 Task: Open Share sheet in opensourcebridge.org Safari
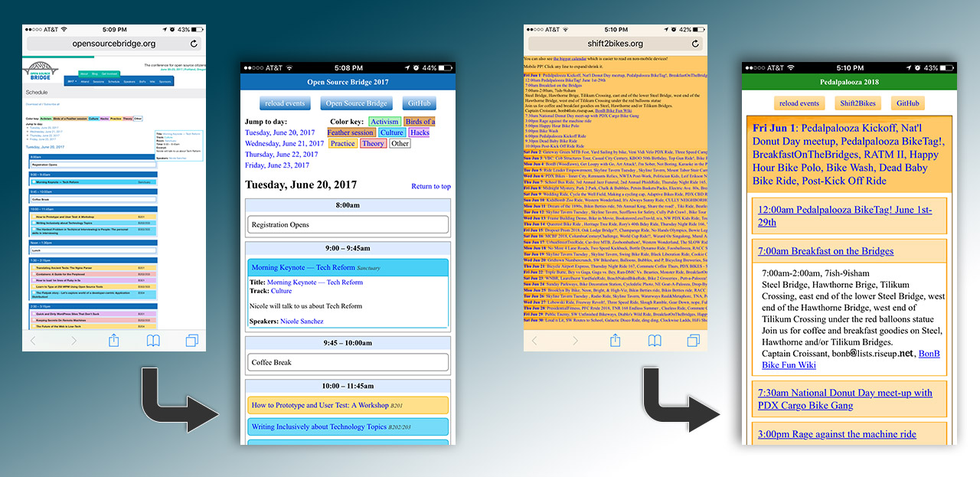point(114,340)
